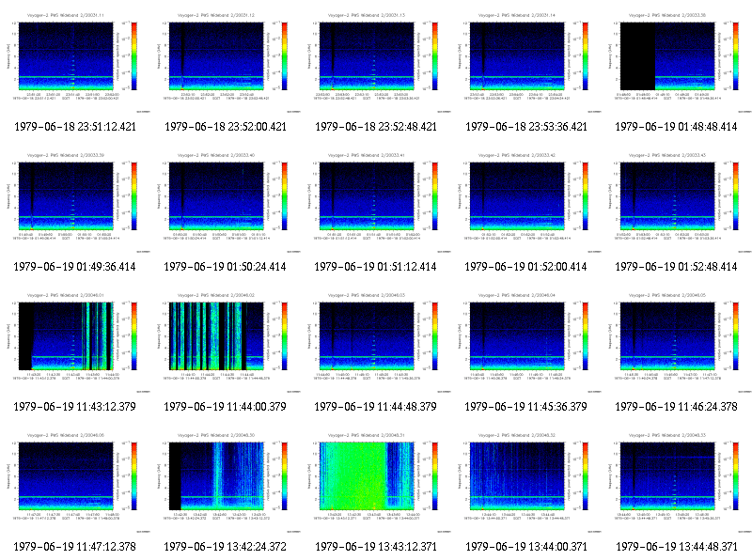The image size is (752, 560).
Task: Click caption 1979-06-19 11:46:24.378
Action: point(676,407)
